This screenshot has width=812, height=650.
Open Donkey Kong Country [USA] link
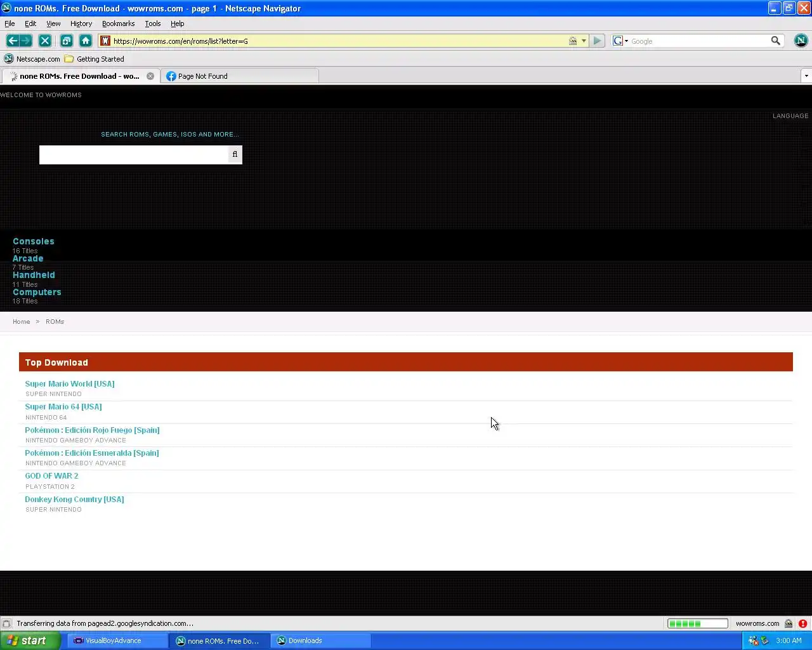tap(74, 499)
